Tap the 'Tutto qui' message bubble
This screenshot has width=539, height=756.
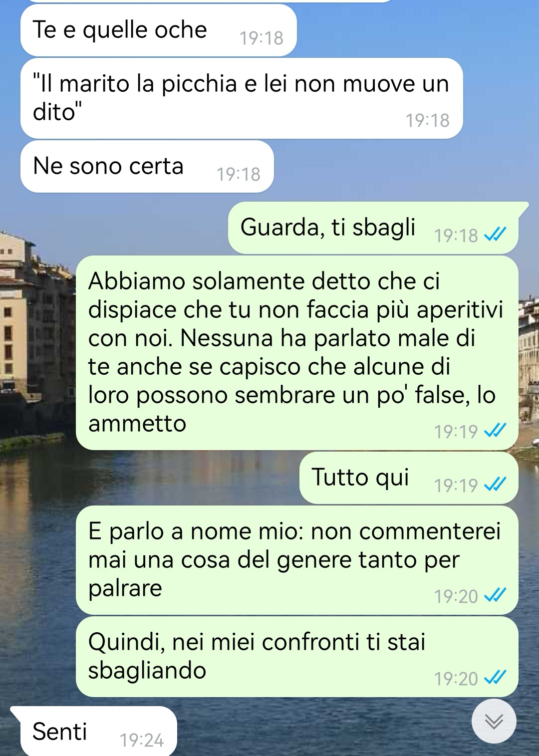click(409, 478)
